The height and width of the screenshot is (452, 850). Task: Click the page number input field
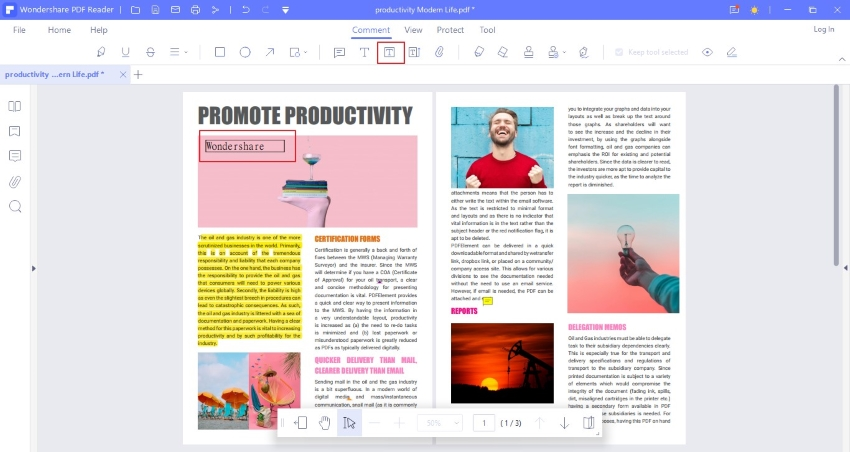click(x=484, y=423)
